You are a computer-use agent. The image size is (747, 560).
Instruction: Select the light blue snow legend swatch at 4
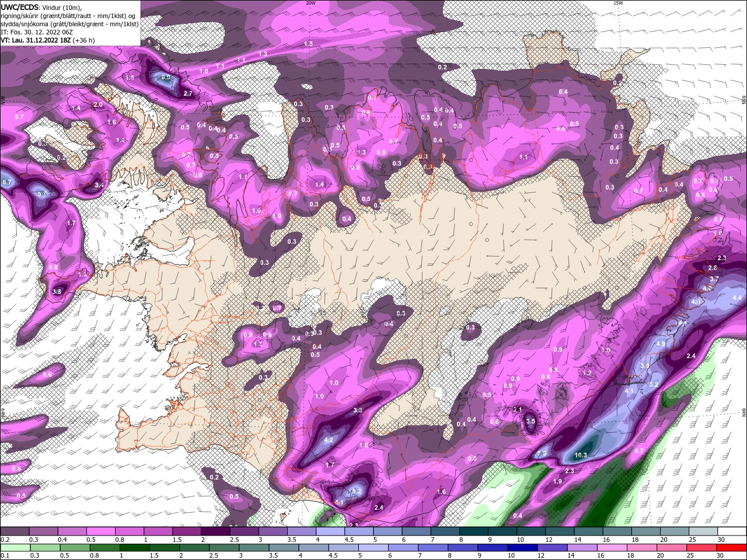tap(330, 531)
